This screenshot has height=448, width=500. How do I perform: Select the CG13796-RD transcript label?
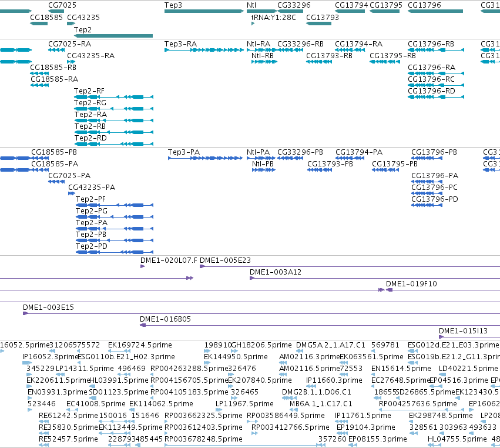[x=431, y=91]
